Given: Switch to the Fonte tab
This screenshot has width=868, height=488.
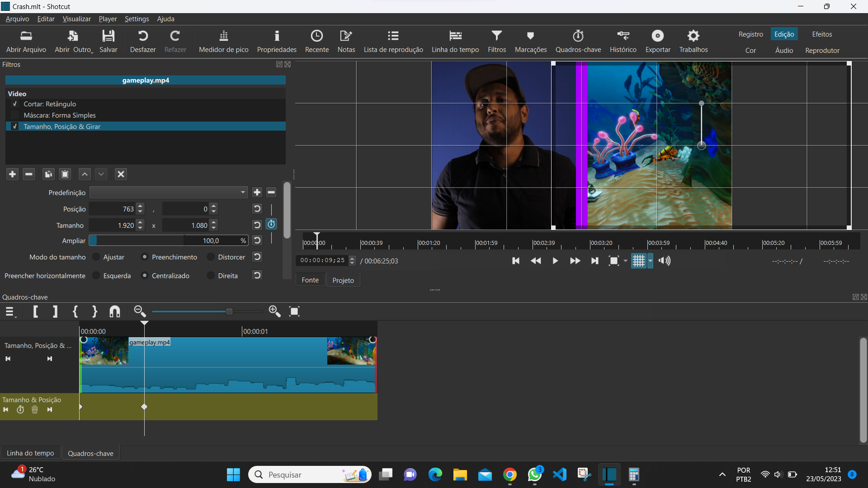Looking at the screenshot, I should pyautogui.click(x=310, y=280).
